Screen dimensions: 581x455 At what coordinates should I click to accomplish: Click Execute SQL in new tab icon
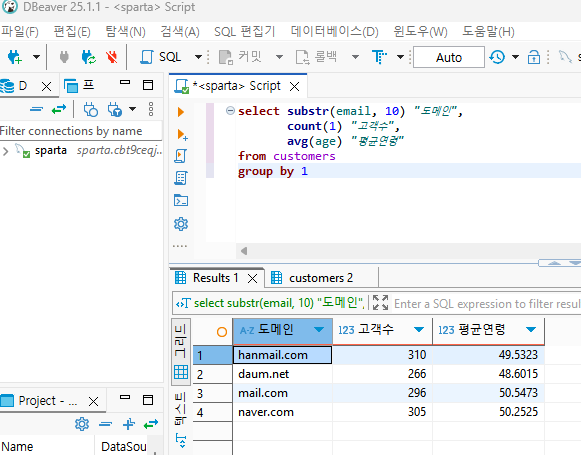pyautogui.click(x=182, y=134)
